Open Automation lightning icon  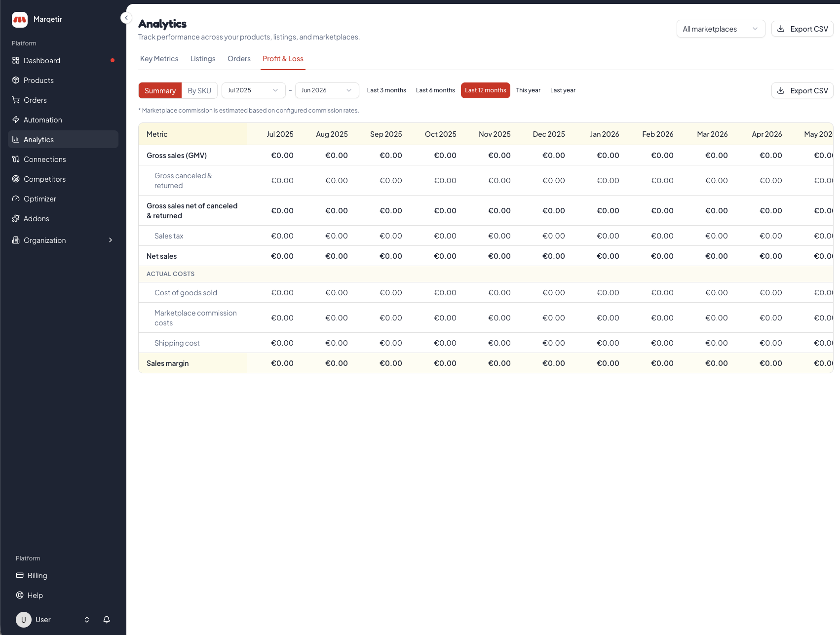(x=16, y=119)
